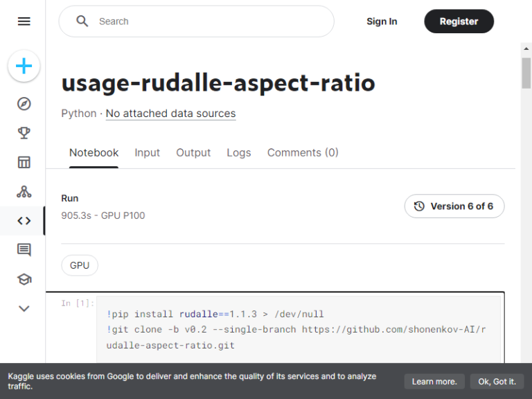Click the scrollbar up arrow
Screen dimensions: 532x399
[x=526, y=49]
